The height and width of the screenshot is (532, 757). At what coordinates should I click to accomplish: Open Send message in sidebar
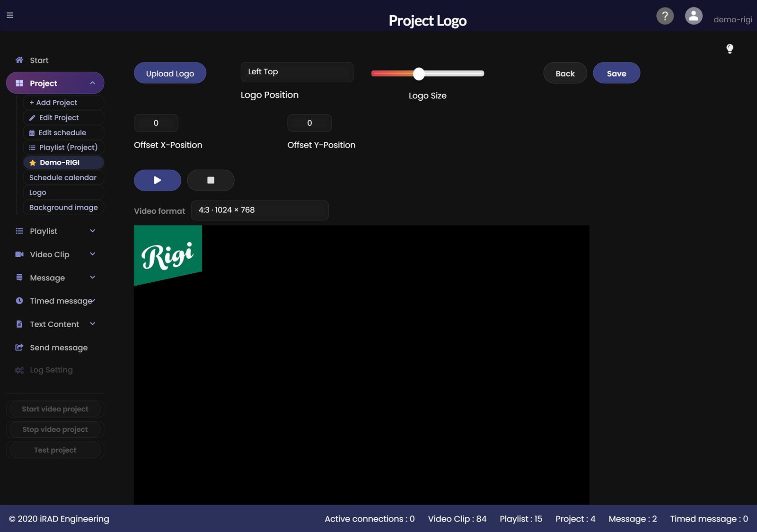[x=59, y=348]
